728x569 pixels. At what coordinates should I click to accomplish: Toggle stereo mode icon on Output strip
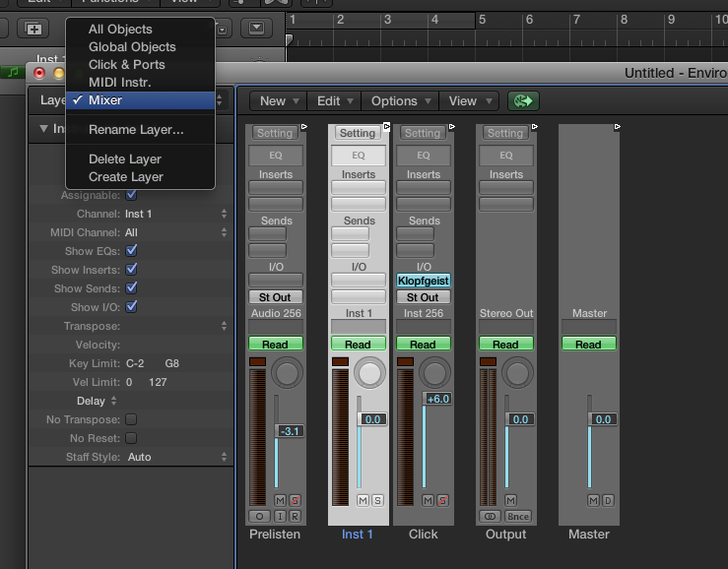pos(490,516)
